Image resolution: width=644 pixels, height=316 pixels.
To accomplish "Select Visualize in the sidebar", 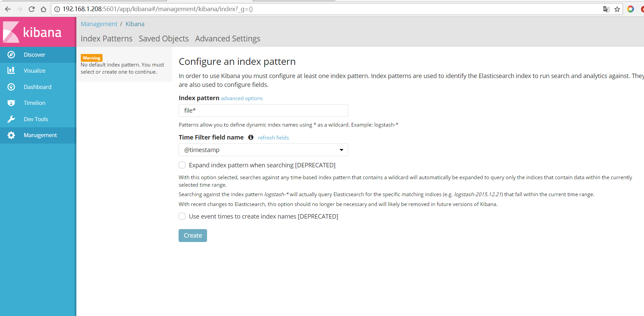I will [38, 71].
